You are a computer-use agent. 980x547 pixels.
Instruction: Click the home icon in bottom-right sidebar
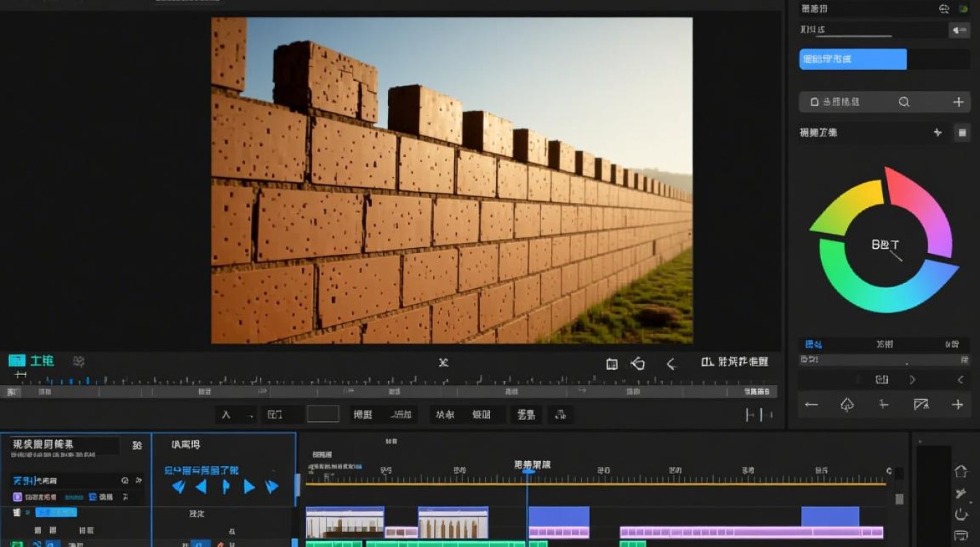coord(961,472)
